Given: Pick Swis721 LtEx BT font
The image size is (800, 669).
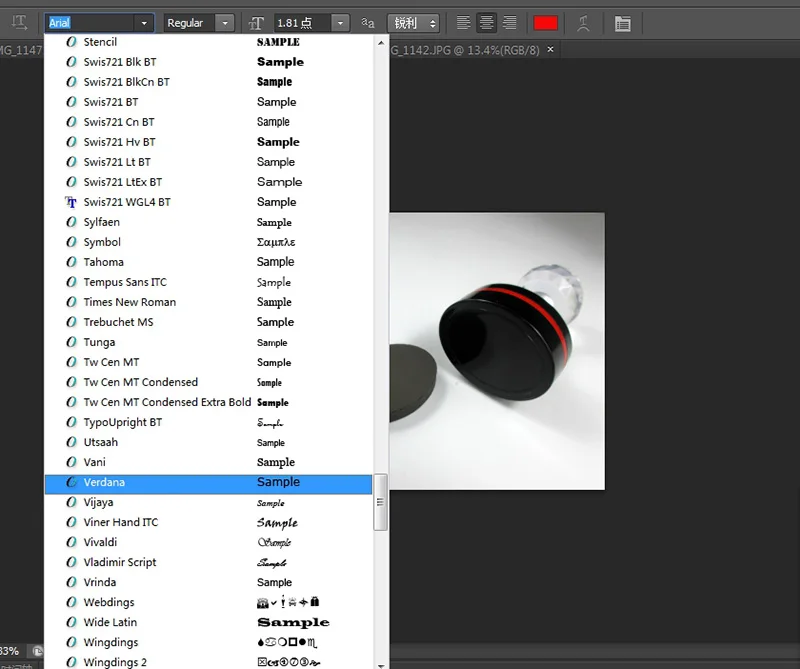Looking at the screenshot, I should (x=208, y=182).
